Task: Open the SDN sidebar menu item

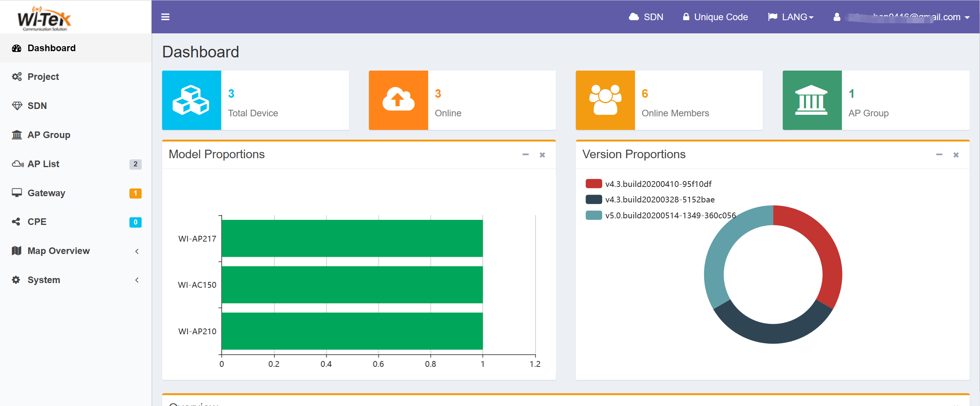Action: (76, 106)
